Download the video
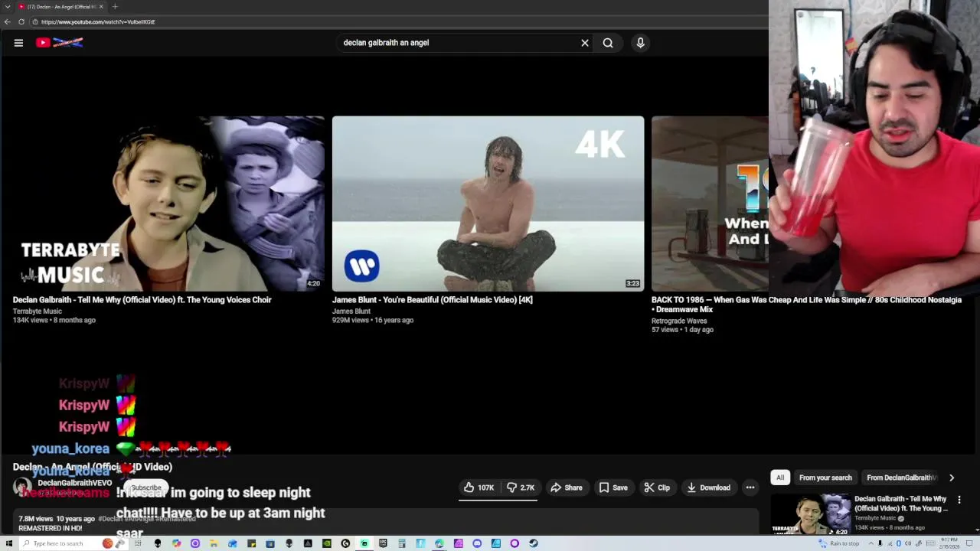The width and height of the screenshot is (980, 551). 708,487
